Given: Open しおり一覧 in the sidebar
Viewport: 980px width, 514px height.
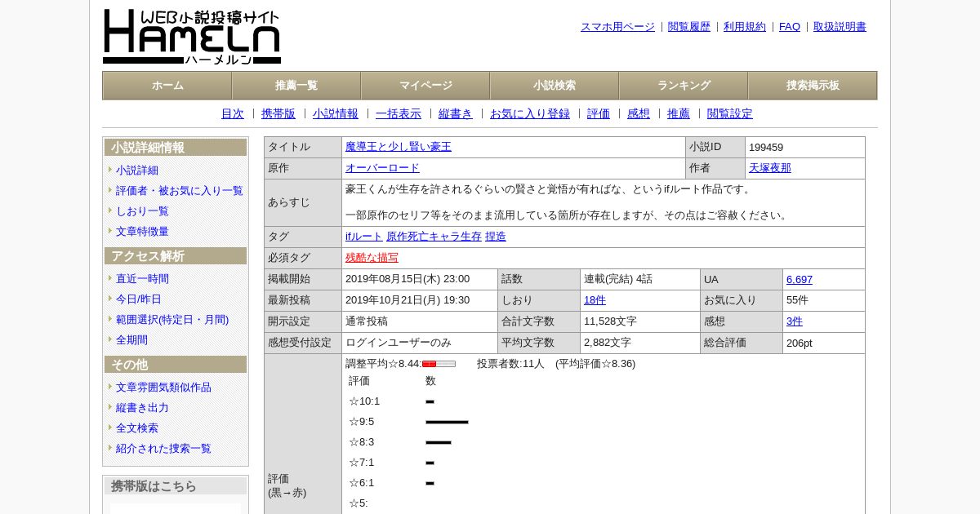Looking at the screenshot, I should (x=142, y=211).
